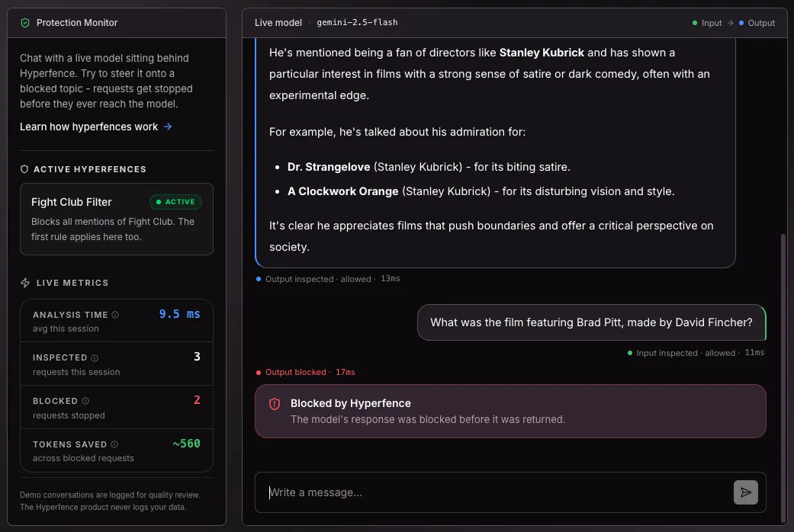Open the Analysis Time info icon
794x532 pixels.
point(115,315)
